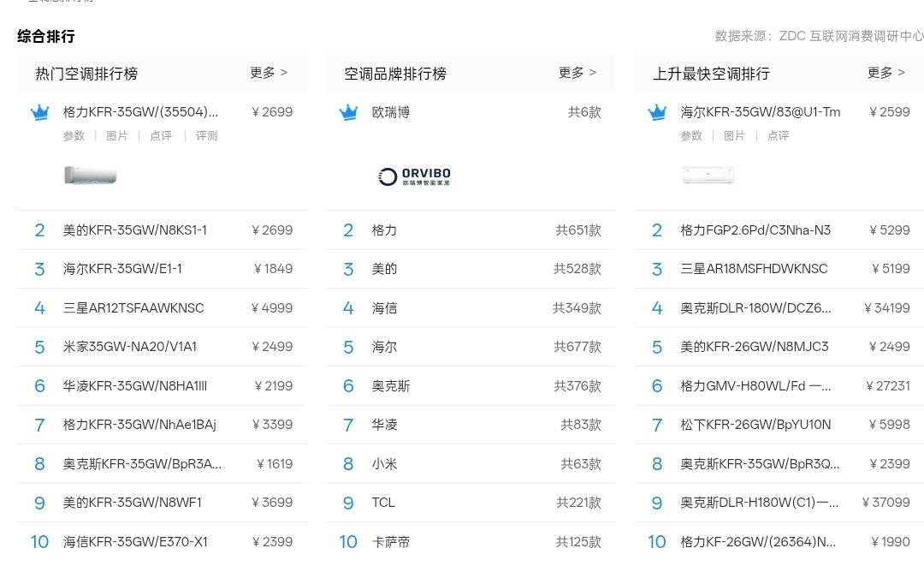The width and height of the screenshot is (924, 566).
Task: Click the crown icon beside 海尔KFR-35GW/83@U1-Tm
Action: coord(657,112)
